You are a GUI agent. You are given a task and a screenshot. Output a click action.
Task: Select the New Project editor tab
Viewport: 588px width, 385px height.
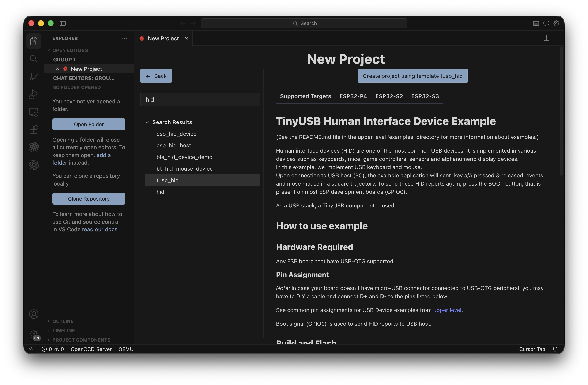coord(163,38)
